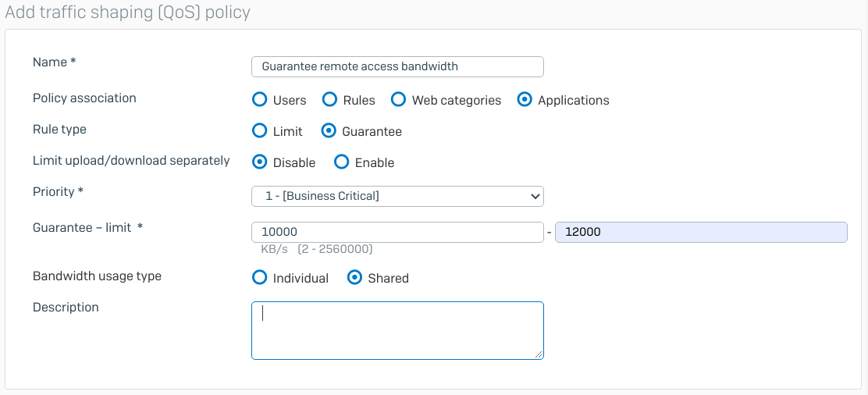Choose Web categories policy association
Viewport: 868px width, 395px height.
click(398, 100)
